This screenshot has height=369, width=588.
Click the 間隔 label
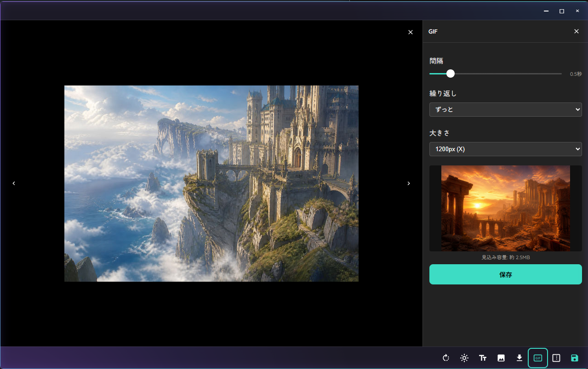pos(436,61)
